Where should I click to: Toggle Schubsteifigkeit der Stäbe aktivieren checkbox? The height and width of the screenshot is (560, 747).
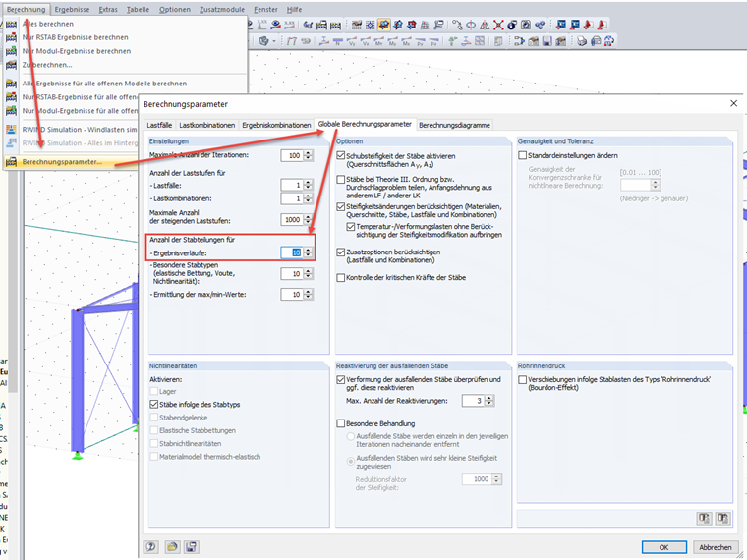point(341,155)
